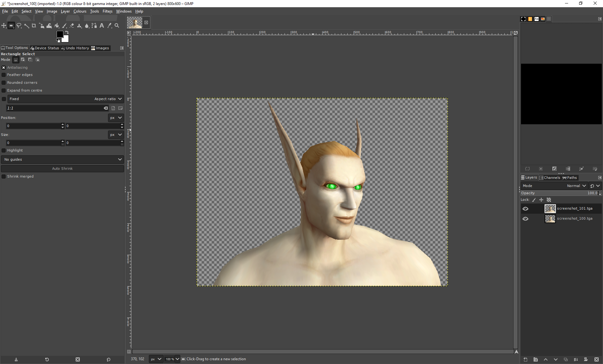Select the Colour Picker tool
This screenshot has width=603, height=364.
(x=109, y=26)
